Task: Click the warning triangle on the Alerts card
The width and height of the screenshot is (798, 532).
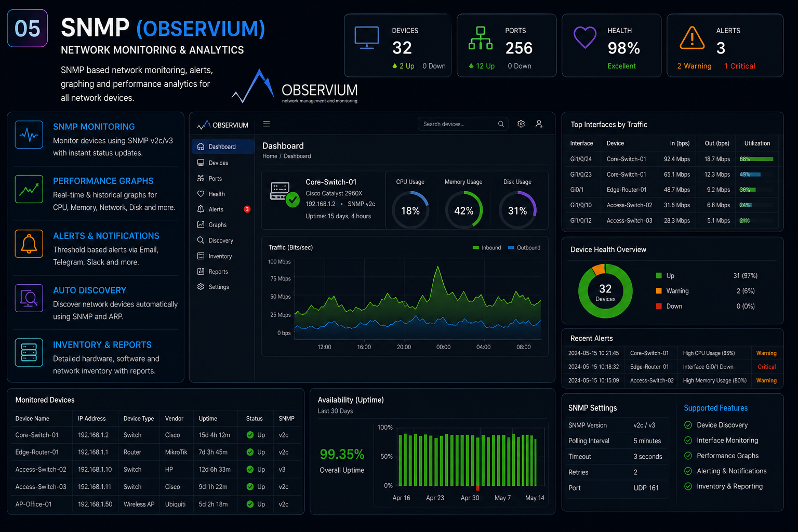Action: [692, 37]
